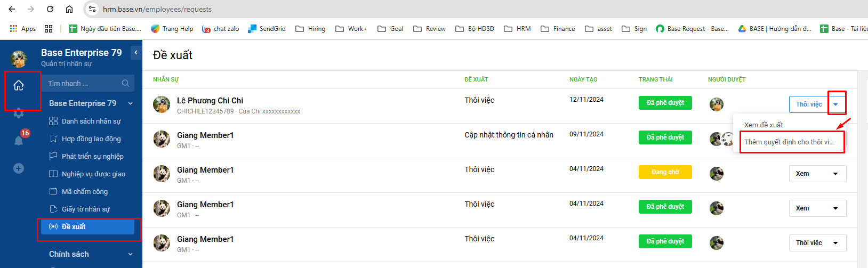The width and height of the screenshot is (868, 268).
Task: Open the Finance bookmarks folder
Action: [558, 29]
